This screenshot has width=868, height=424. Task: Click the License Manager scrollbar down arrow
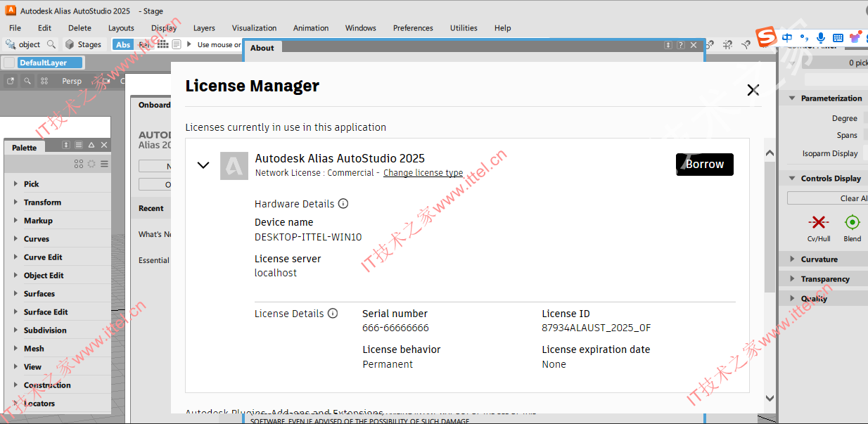(770, 399)
